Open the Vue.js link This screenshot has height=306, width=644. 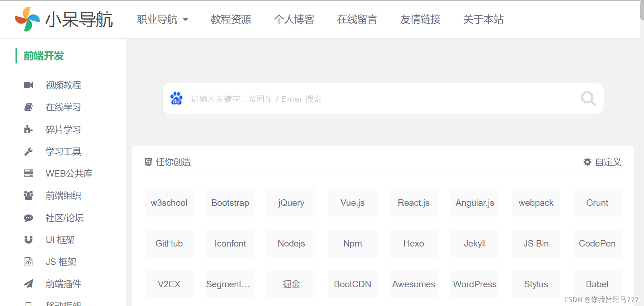pyautogui.click(x=353, y=203)
